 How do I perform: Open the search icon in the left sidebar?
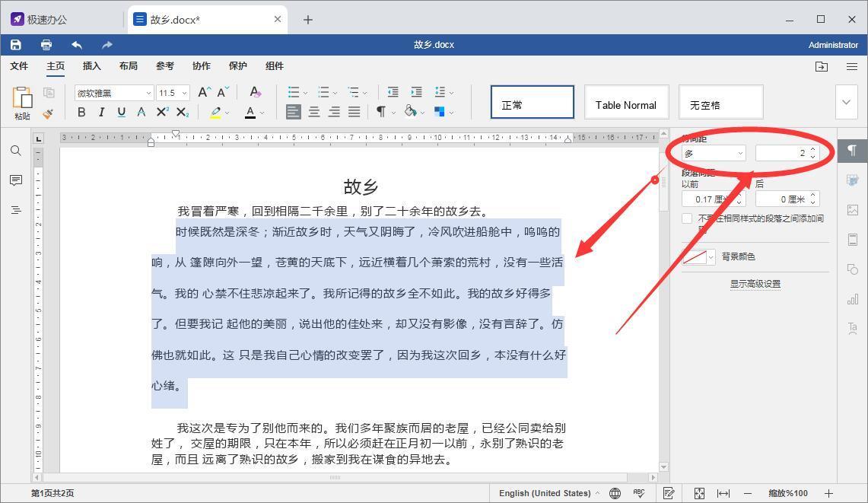[16, 151]
